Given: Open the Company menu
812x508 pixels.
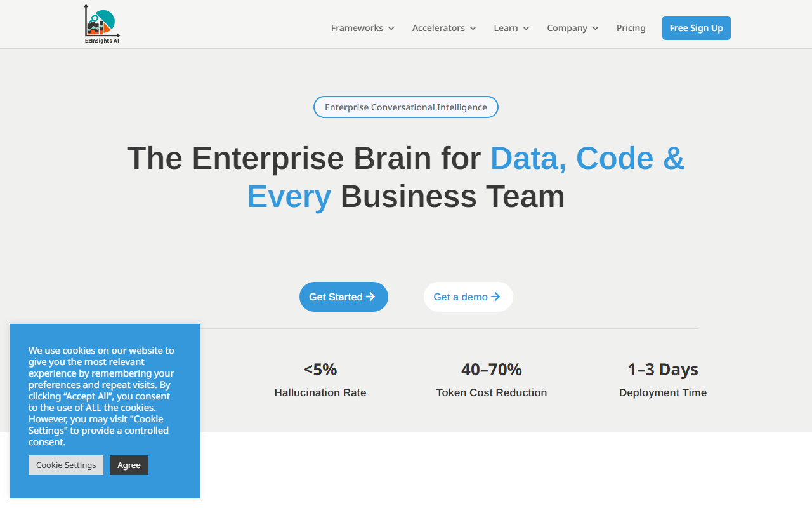Looking at the screenshot, I should [x=567, y=28].
